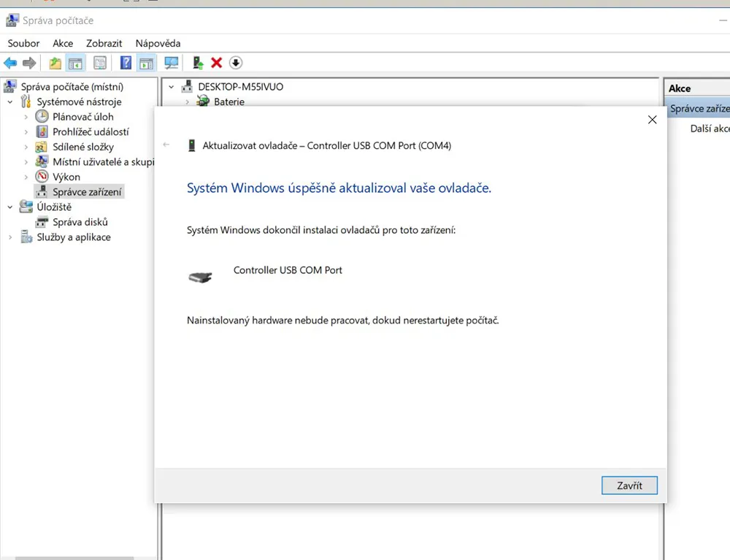Image resolution: width=730 pixels, height=560 pixels.
Task: Collapse the DESKTOP-M55IVUO device tree
Action: (172, 87)
